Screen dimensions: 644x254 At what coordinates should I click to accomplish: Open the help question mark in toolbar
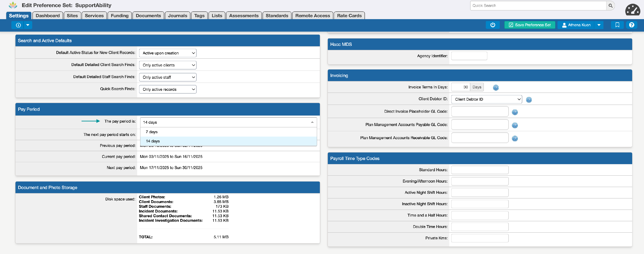point(632,25)
